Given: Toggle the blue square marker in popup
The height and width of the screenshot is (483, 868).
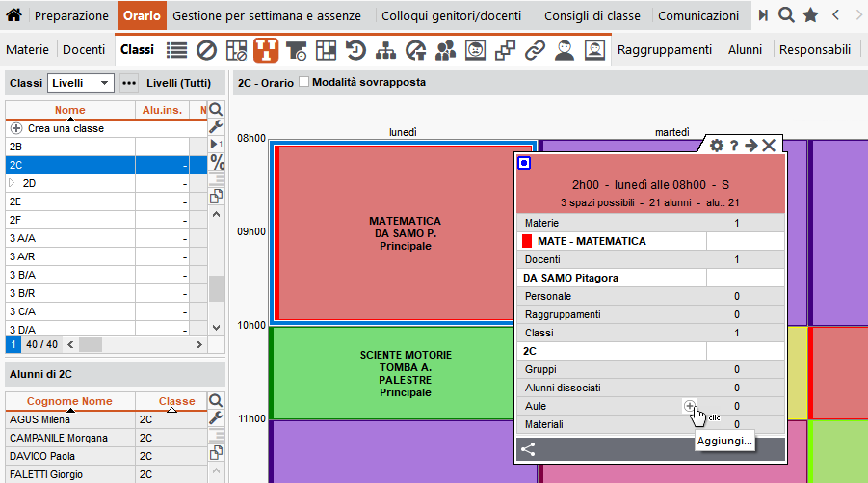Looking at the screenshot, I should [x=524, y=163].
